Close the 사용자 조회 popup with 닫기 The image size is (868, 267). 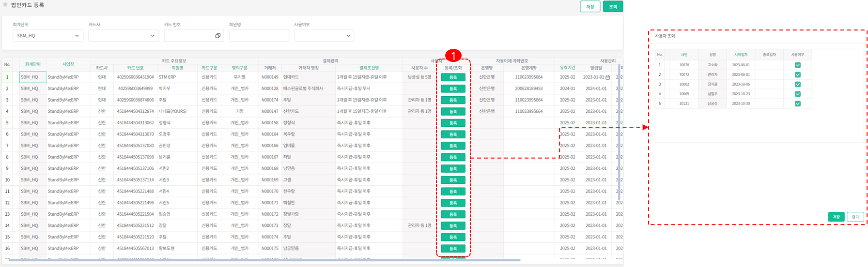click(855, 217)
